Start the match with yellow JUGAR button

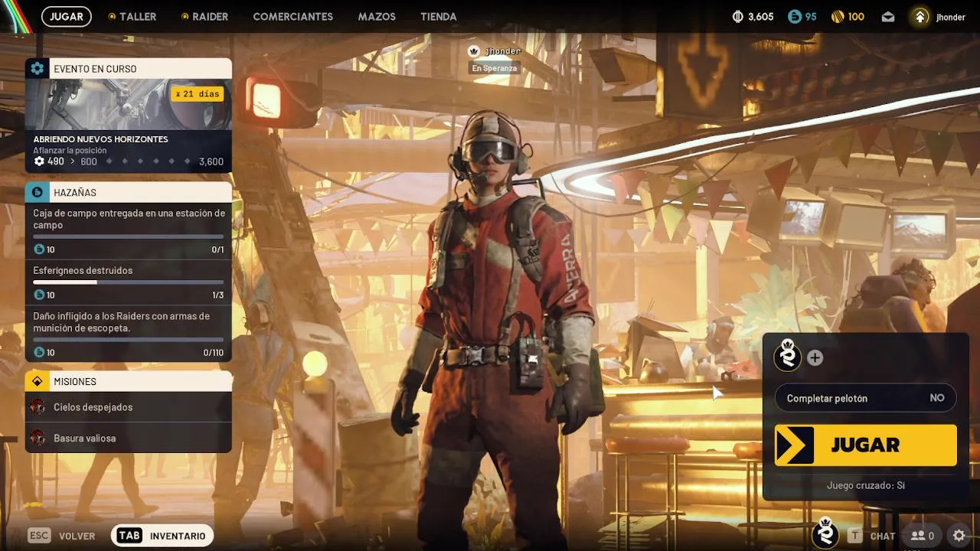pos(866,445)
